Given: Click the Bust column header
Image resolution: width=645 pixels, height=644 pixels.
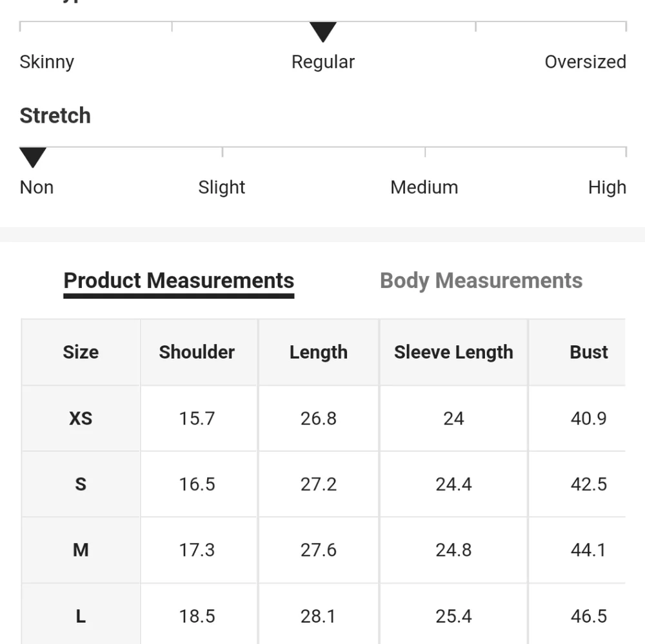Looking at the screenshot, I should (589, 352).
